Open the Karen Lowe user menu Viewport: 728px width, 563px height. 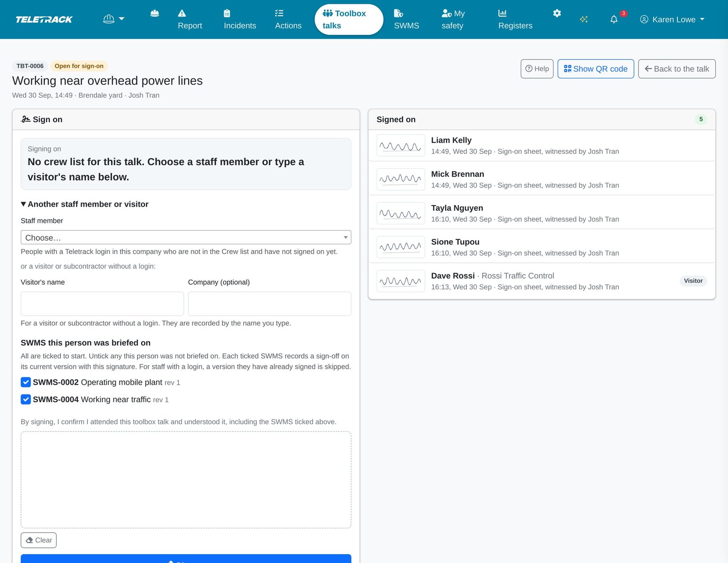(x=672, y=19)
